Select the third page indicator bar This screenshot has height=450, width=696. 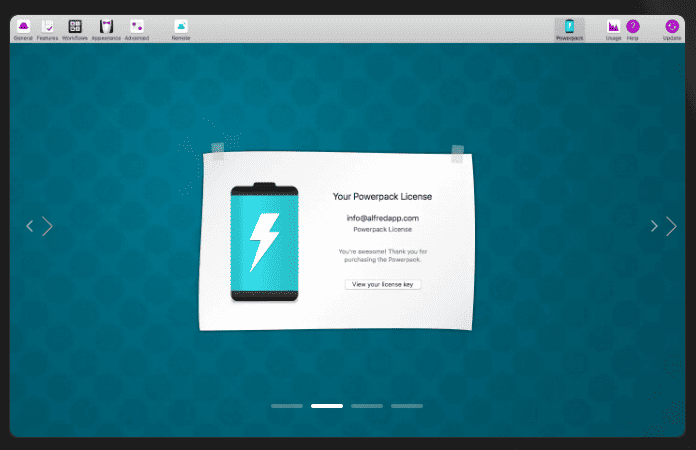coord(367,406)
